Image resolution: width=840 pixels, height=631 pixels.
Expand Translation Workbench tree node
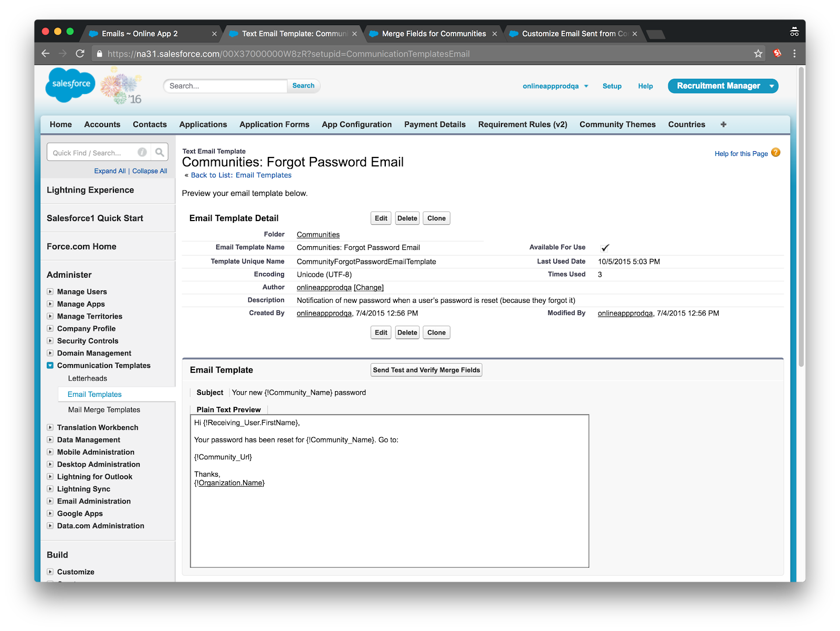coord(50,427)
